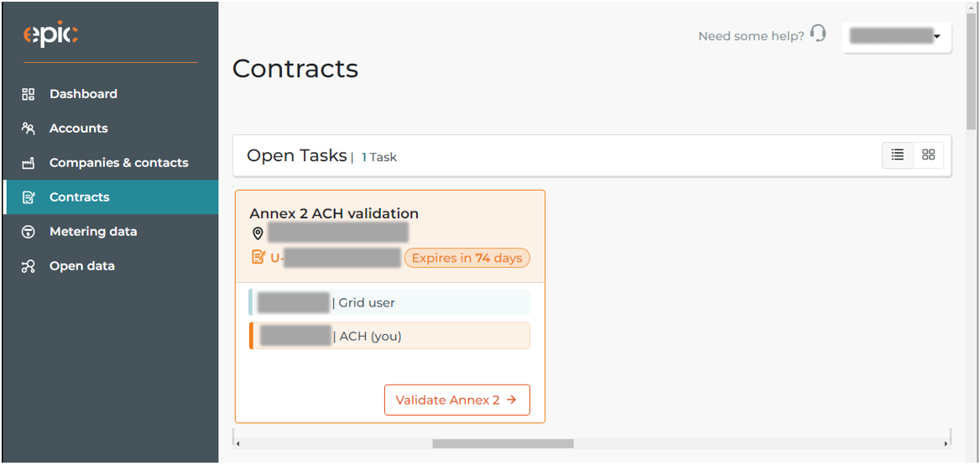The width and height of the screenshot is (980, 466).
Task: Click the Need some help? link
Action: tap(751, 36)
